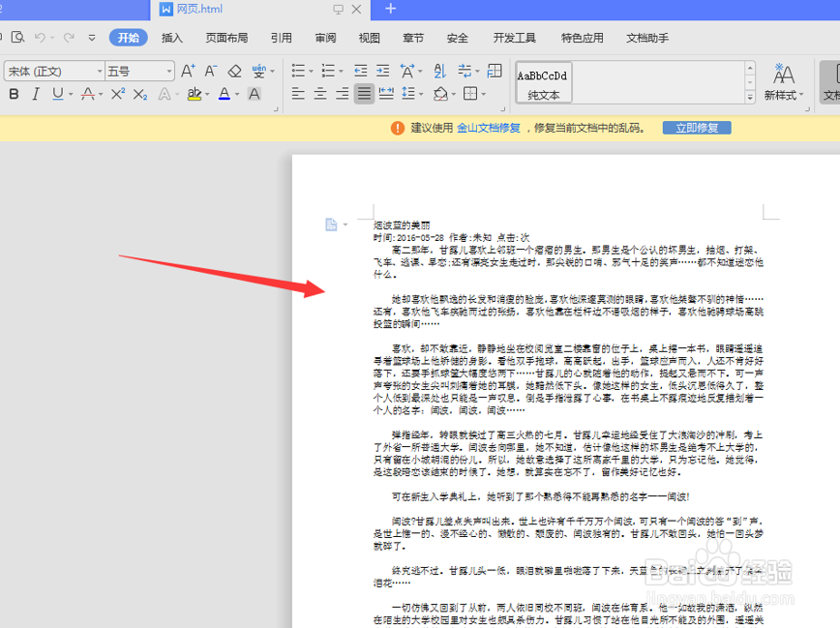The width and height of the screenshot is (840, 628).
Task: Expand styles gallery more arrow
Action: click(750, 97)
